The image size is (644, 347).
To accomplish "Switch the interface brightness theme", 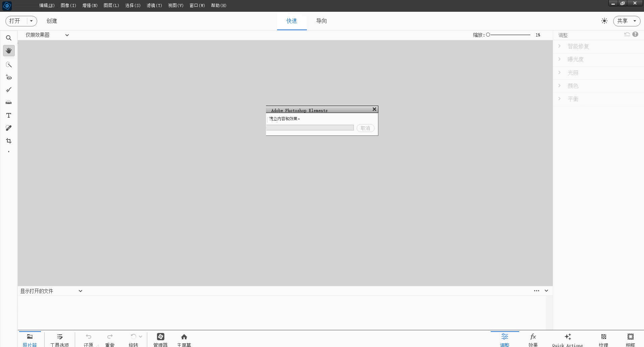I will coord(604,21).
